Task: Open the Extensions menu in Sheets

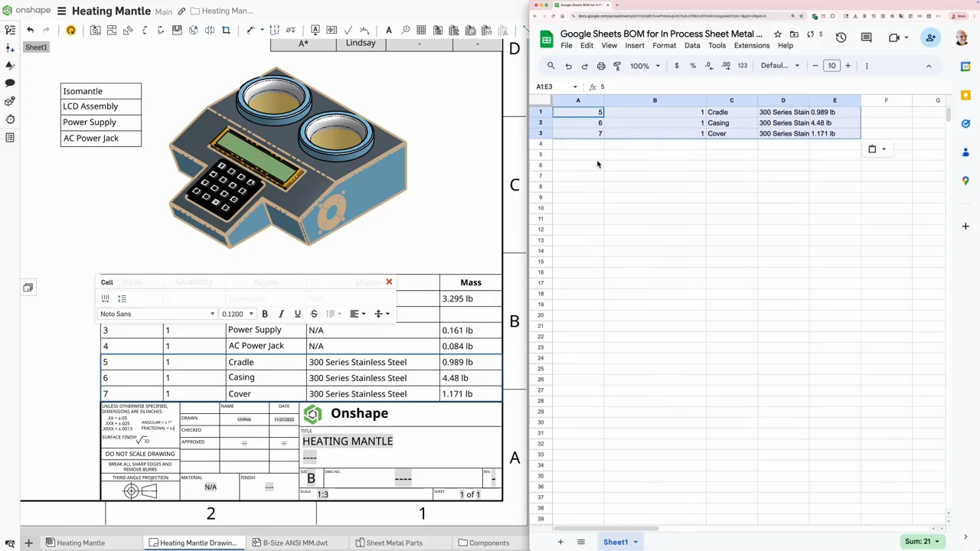Action: pos(751,45)
